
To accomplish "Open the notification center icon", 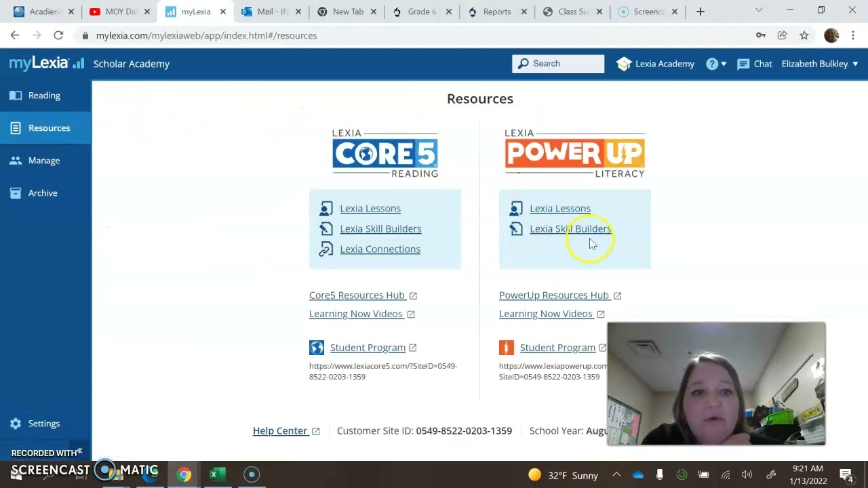I will coord(846,475).
